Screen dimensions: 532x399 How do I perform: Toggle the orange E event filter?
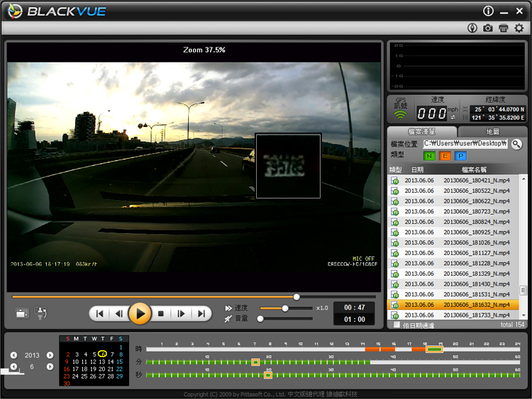pyautogui.click(x=445, y=156)
